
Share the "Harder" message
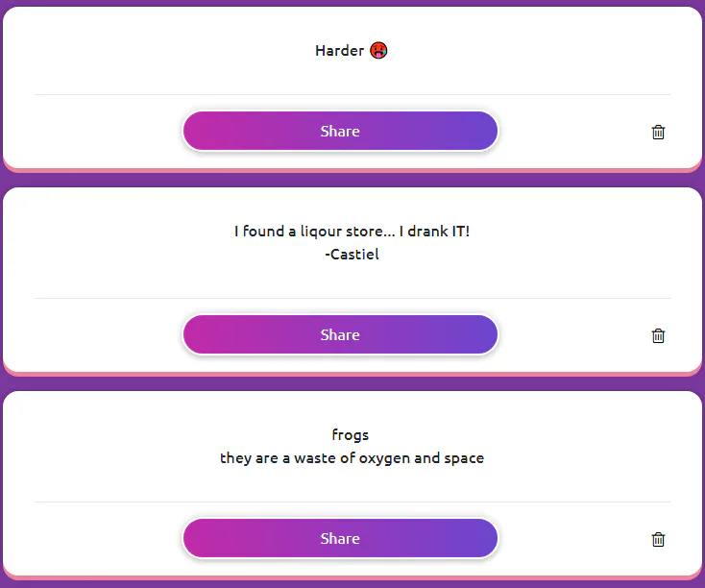[340, 132]
